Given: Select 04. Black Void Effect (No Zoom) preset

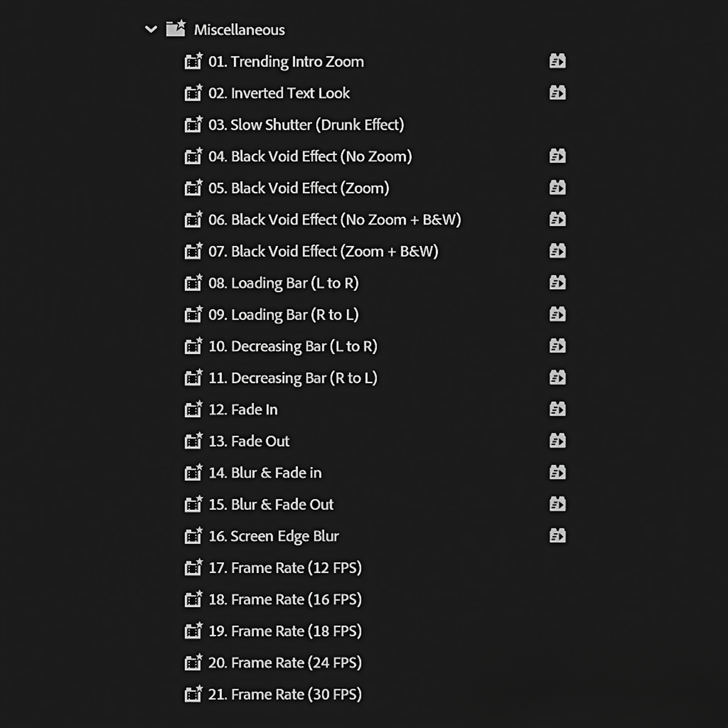Looking at the screenshot, I should (310, 156).
